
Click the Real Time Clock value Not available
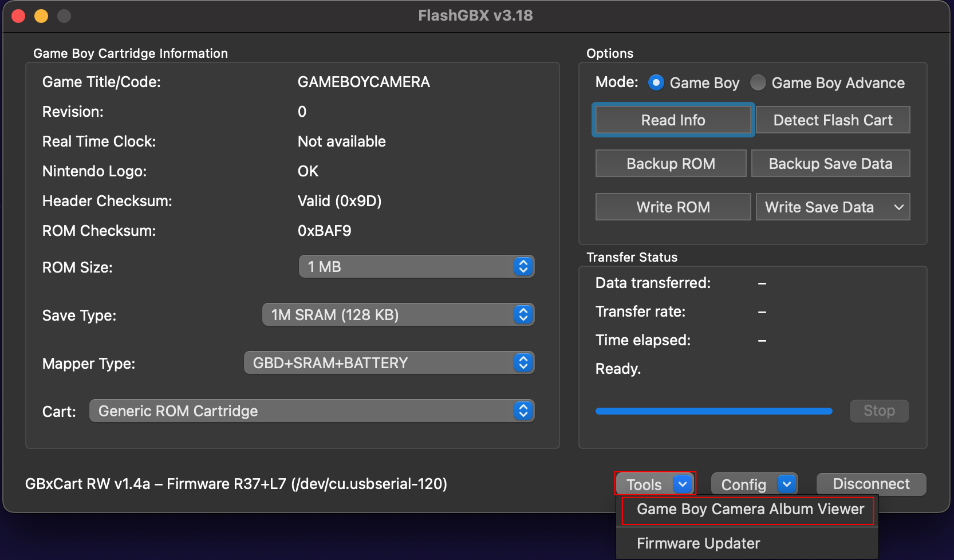point(342,141)
